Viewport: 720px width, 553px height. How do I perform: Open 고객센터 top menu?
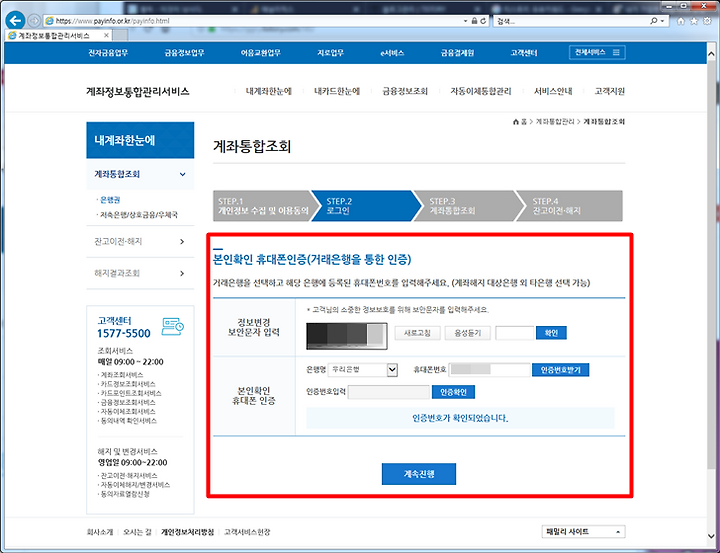pyautogui.click(x=523, y=53)
